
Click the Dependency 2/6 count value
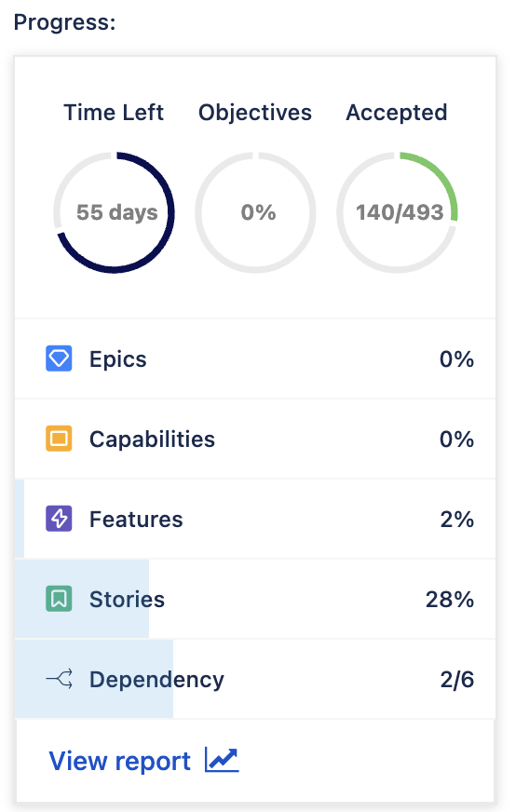pyautogui.click(x=457, y=680)
